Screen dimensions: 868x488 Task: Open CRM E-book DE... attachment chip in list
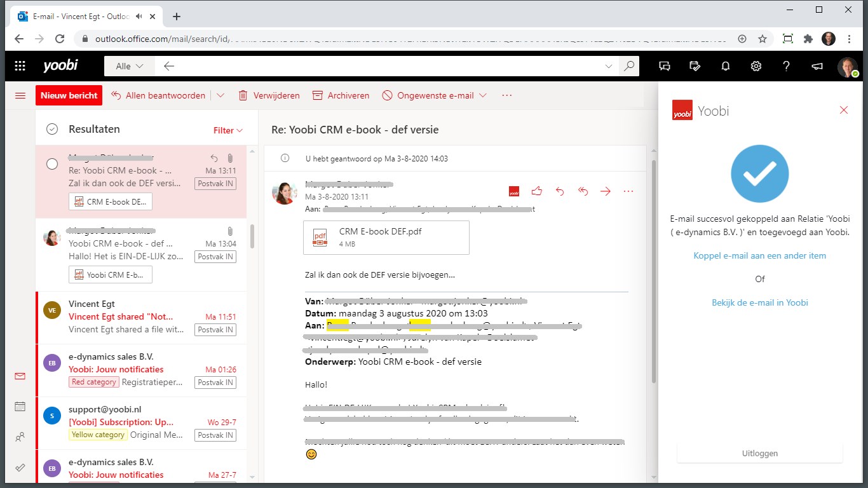coord(111,202)
